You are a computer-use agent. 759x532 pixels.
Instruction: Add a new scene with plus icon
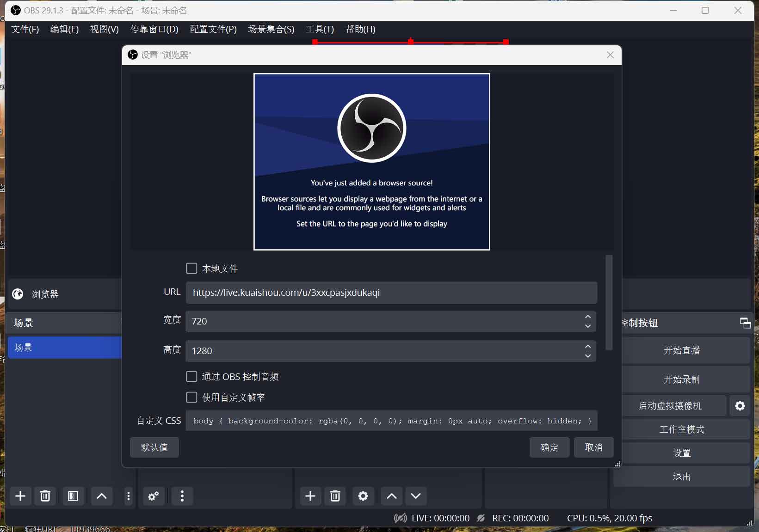click(x=20, y=496)
